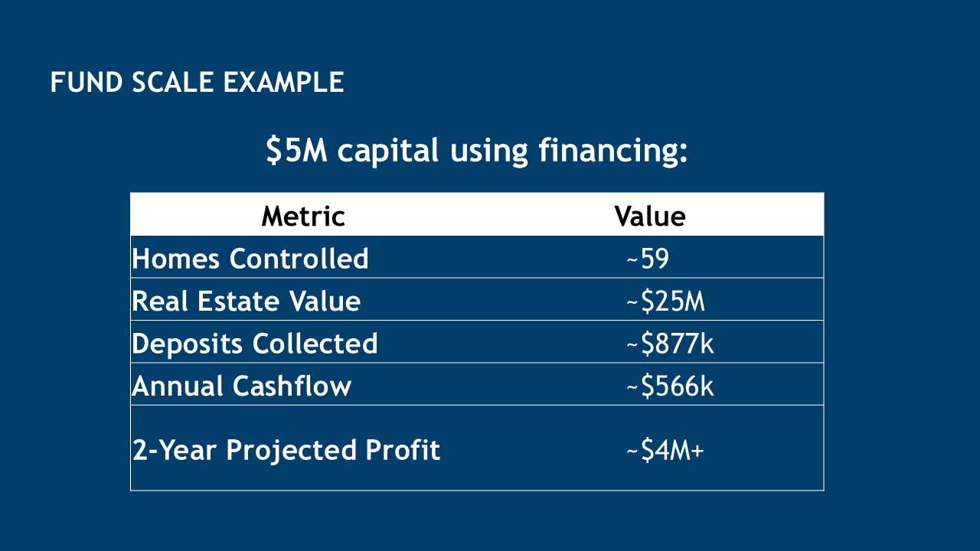
Task: Click the Homes Controlled table cell
Action: click(250, 259)
